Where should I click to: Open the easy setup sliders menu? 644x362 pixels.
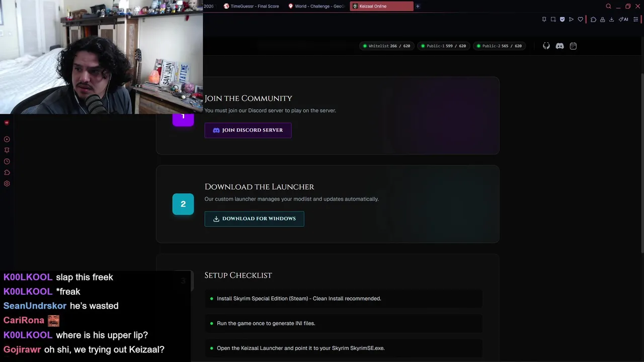click(635, 20)
